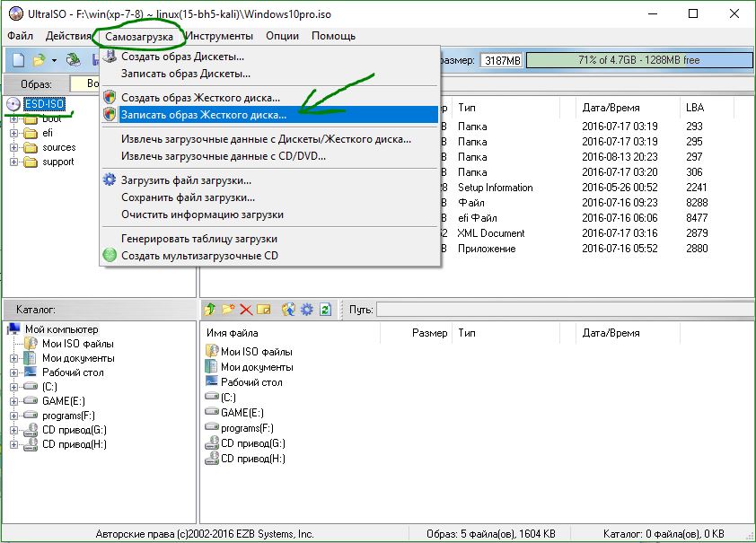Choose Генерировать таблицу загрузки
Image resolution: width=756 pixels, height=543 pixels.
(270, 239)
